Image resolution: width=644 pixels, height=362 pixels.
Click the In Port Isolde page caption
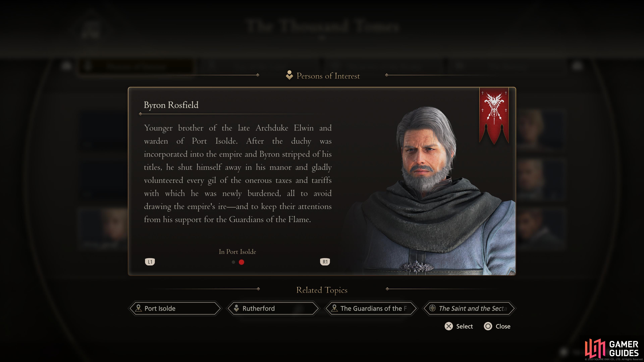click(237, 252)
